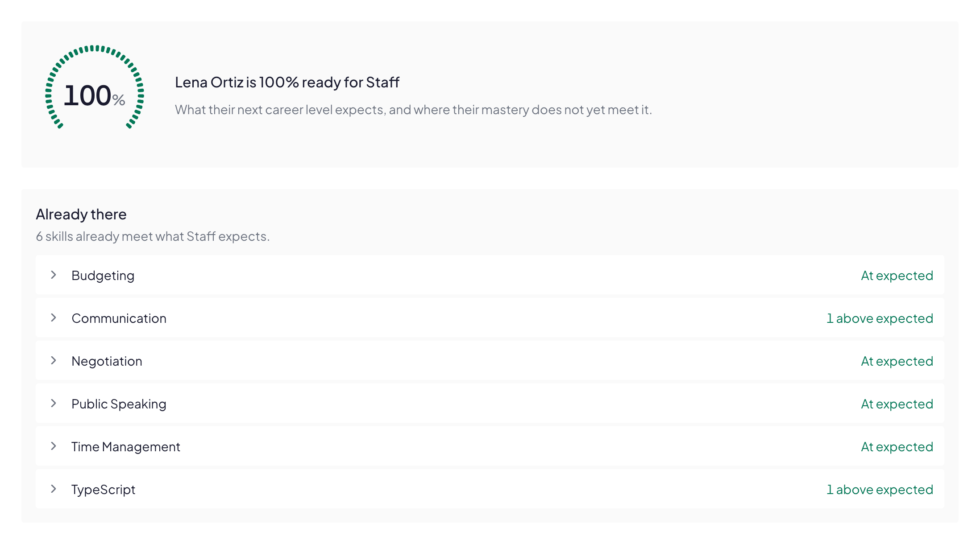Click the TypeScript skill name

click(x=103, y=490)
